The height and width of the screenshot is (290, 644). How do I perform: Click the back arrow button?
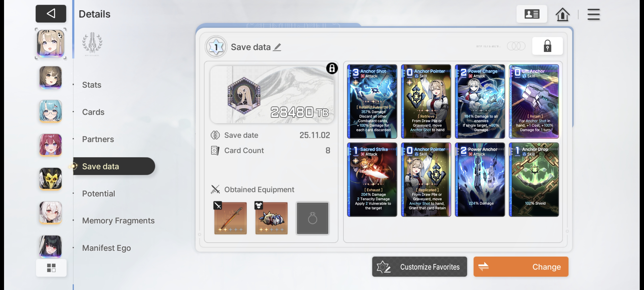point(51,14)
